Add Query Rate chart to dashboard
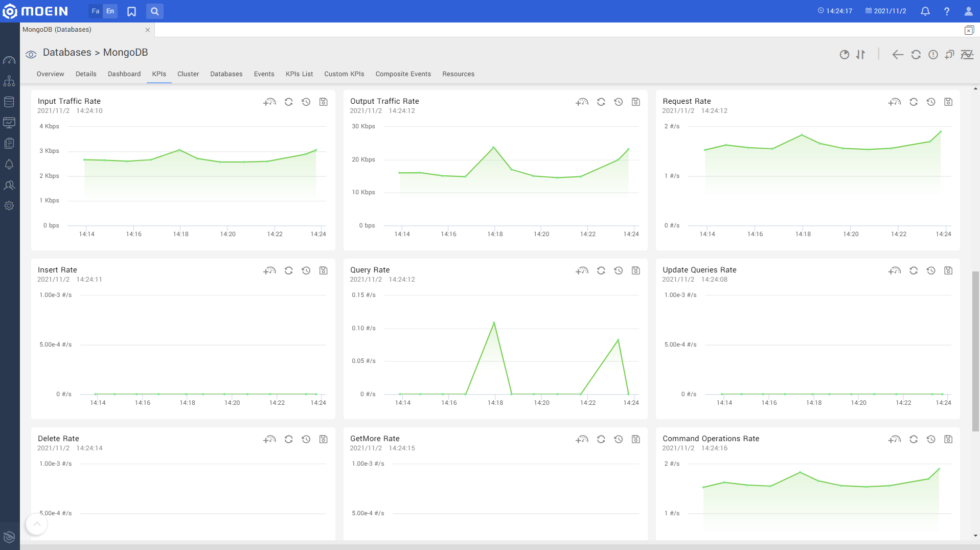Screen dimensions: 980x550 click(x=582, y=271)
